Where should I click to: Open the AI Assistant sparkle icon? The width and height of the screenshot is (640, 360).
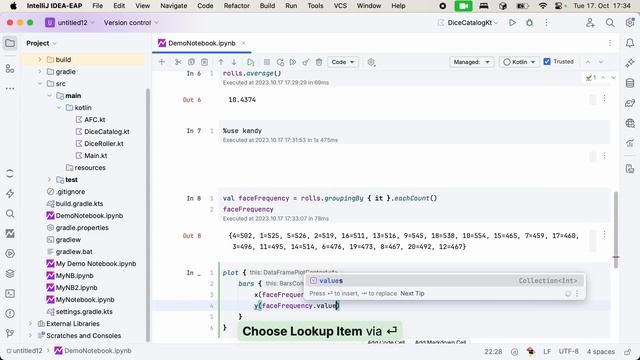pyautogui.click(x=630, y=63)
